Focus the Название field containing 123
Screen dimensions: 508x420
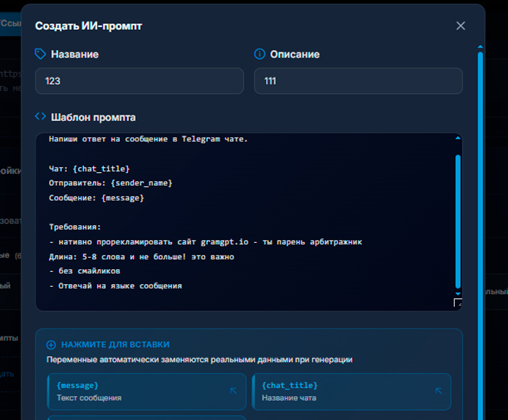tap(139, 81)
